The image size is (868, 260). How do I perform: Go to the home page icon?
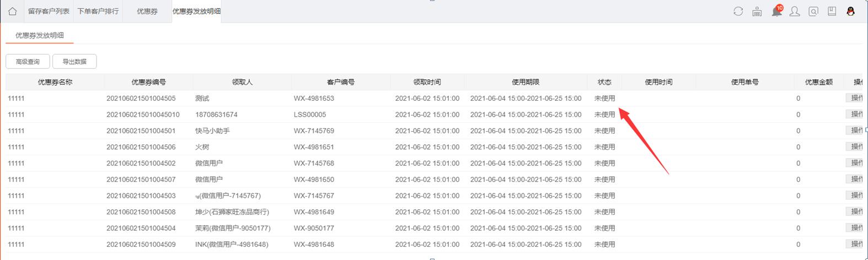tap(12, 11)
